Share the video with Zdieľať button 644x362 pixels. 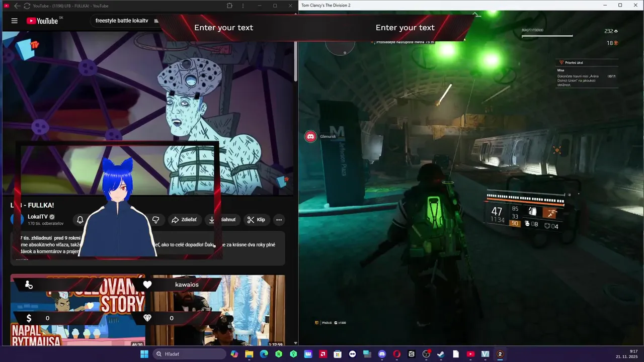pos(185,220)
